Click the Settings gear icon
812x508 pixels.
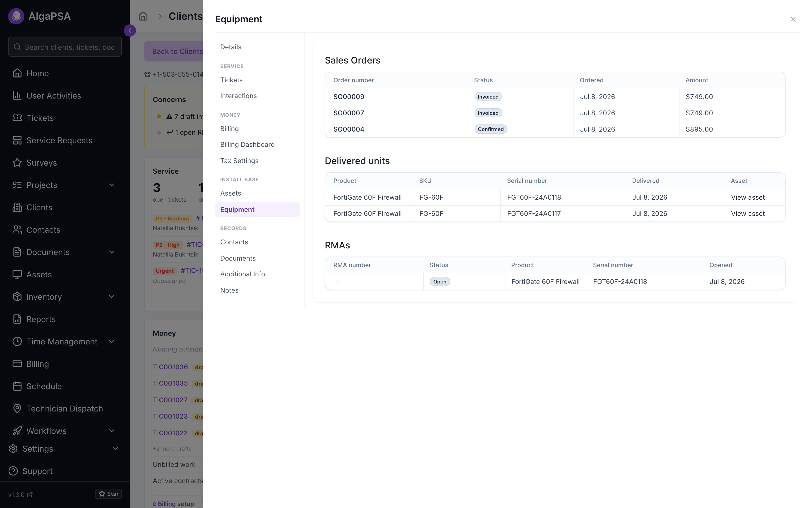(x=13, y=449)
